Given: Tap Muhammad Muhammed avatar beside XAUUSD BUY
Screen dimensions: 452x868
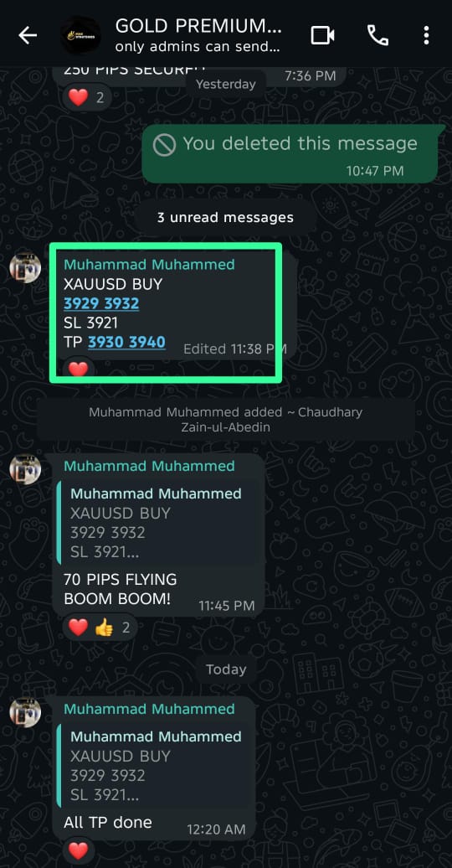Looking at the screenshot, I should (x=25, y=268).
